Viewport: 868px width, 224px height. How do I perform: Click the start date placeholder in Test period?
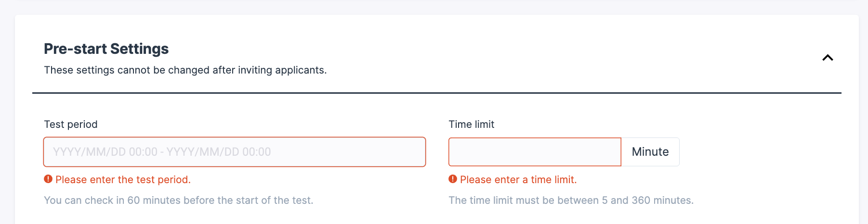pos(105,152)
